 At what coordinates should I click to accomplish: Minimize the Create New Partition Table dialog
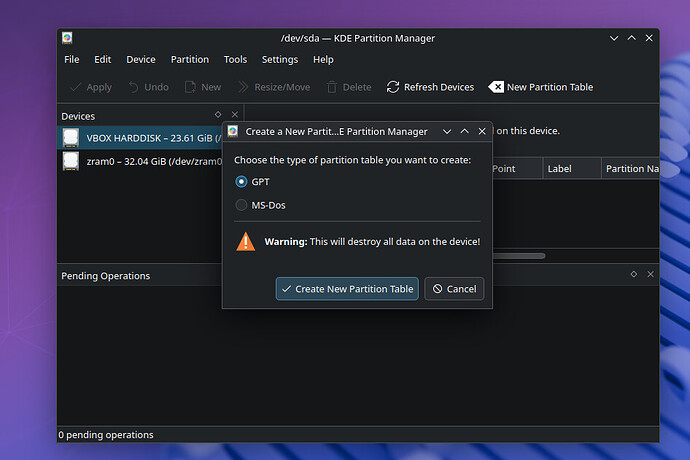click(447, 131)
